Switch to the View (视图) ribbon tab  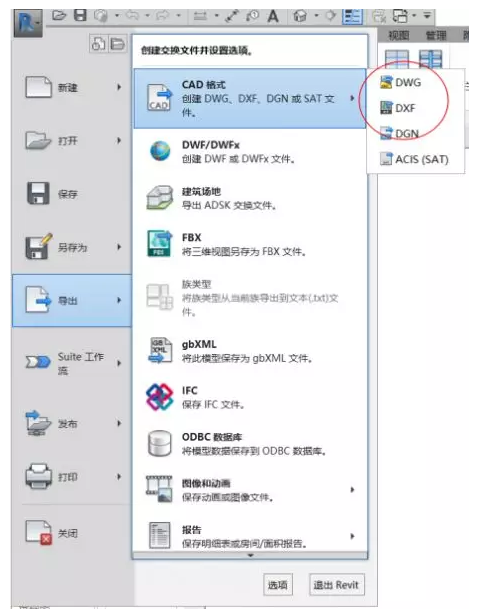(x=399, y=36)
